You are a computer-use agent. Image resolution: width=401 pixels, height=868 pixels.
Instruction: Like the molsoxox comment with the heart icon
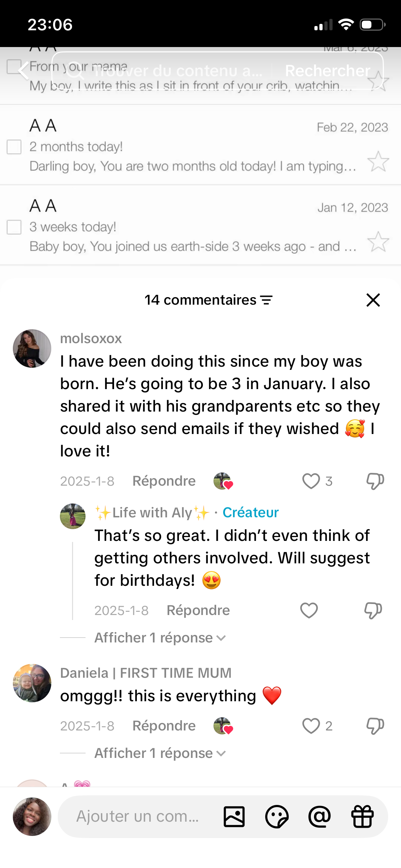(311, 481)
